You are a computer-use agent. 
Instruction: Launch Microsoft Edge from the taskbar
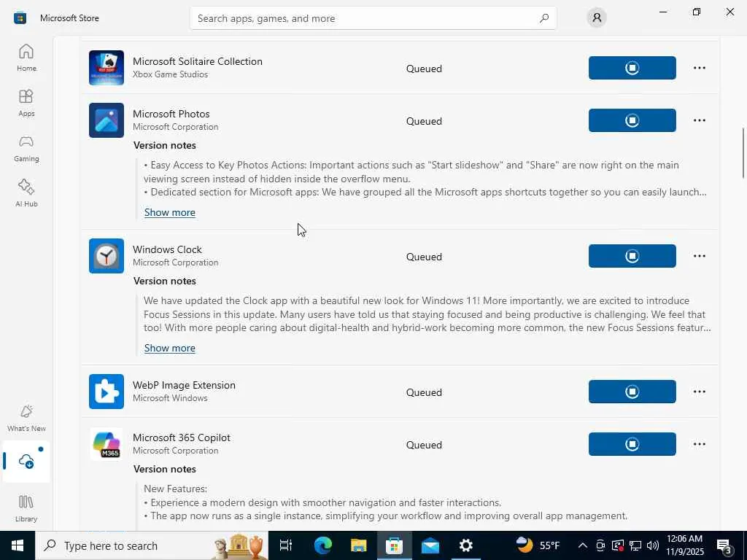pyautogui.click(x=322, y=545)
